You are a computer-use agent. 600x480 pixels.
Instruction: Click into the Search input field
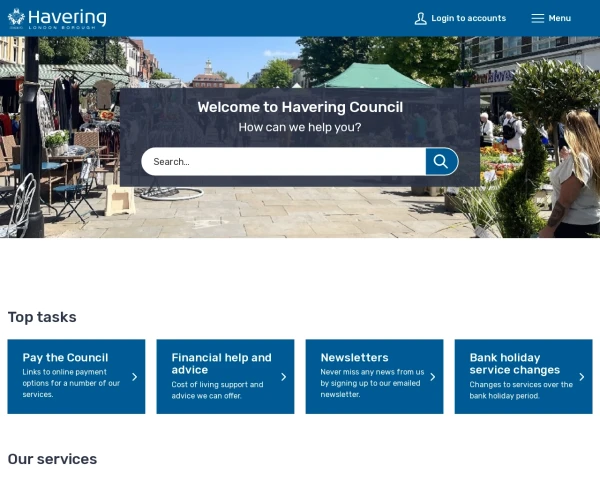point(284,162)
